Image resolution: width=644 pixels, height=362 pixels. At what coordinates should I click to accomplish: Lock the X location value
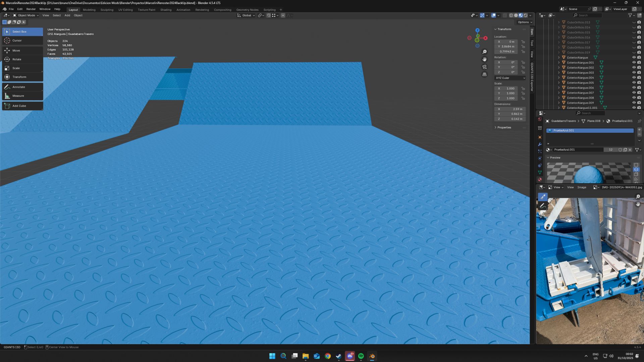click(523, 42)
